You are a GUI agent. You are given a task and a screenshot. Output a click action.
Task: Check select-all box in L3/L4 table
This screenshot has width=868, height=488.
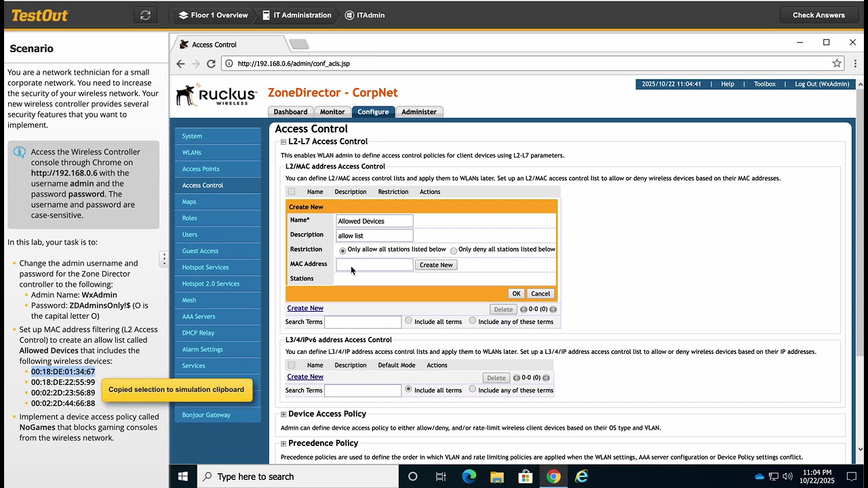pos(292,365)
